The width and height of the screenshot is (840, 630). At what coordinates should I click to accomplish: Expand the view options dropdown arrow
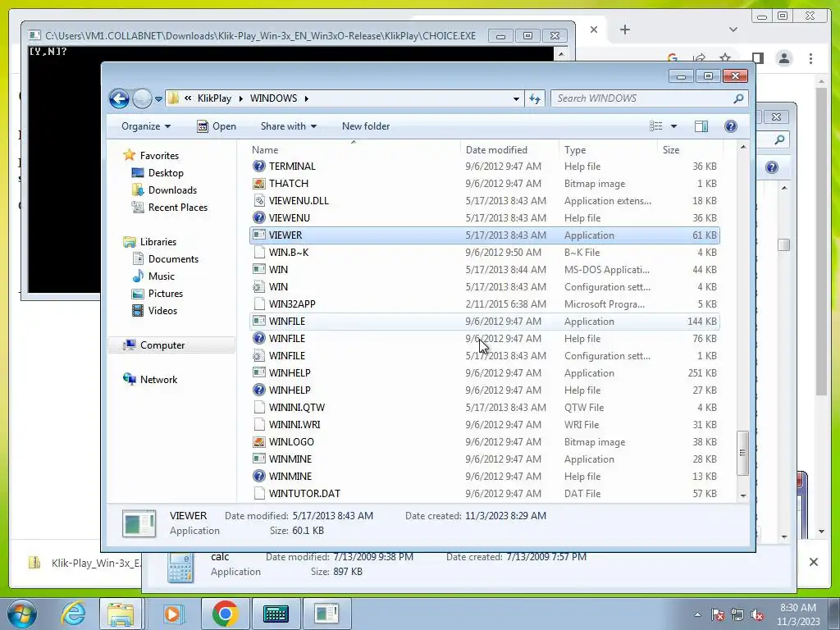[674, 126]
